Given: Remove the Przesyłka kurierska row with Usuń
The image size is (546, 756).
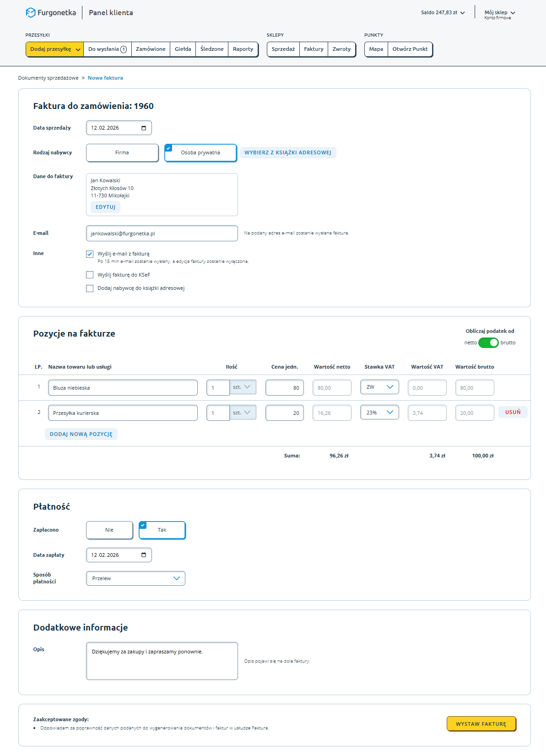Looking at the screenshot, I should pos(513,412).
